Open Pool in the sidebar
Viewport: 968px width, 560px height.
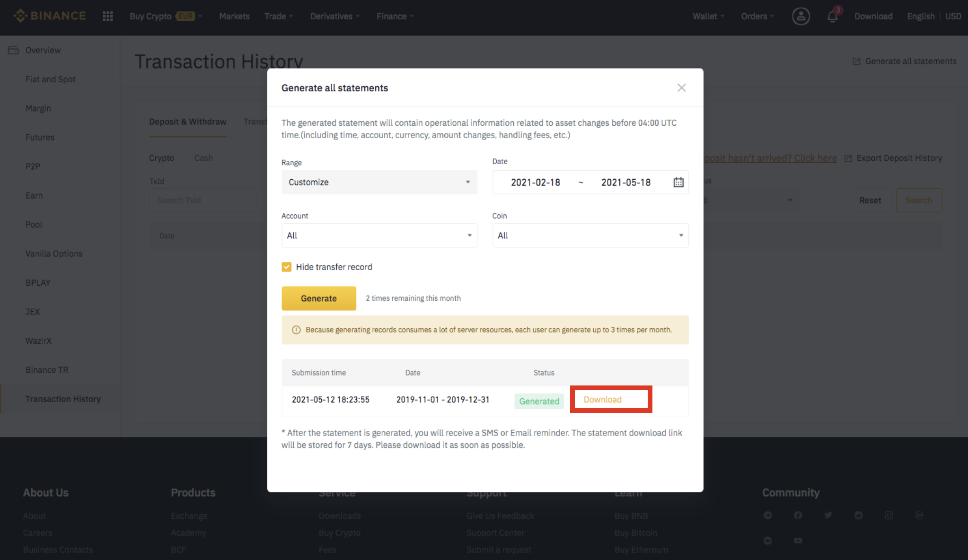click(x=34, y=225)
